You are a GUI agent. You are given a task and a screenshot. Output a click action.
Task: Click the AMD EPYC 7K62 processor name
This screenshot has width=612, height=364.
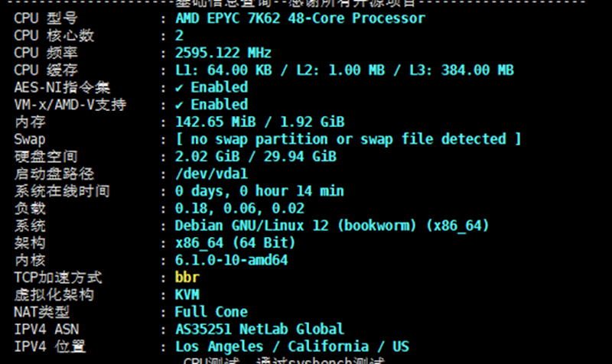point(299,18)
